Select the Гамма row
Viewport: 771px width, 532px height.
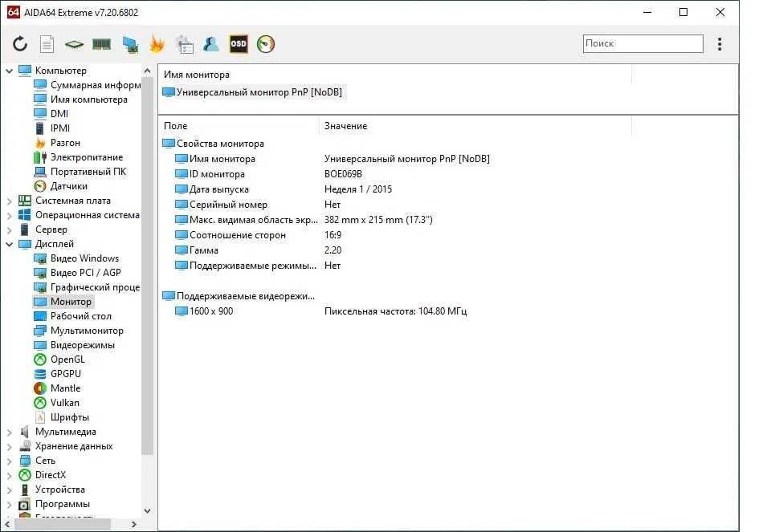[258, 250]
